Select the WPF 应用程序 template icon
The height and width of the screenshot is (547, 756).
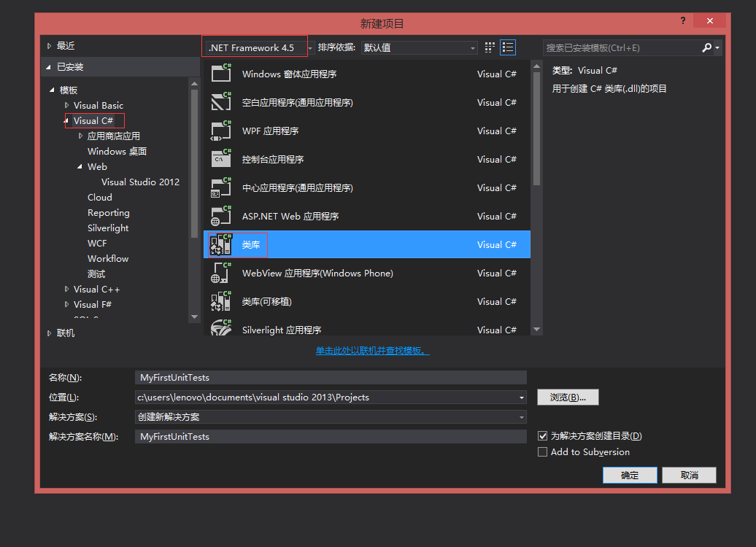(221, 130)
